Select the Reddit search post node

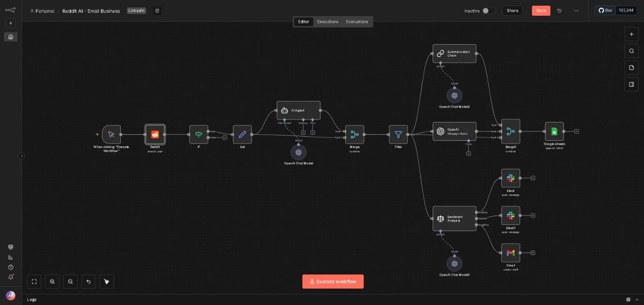click(155, 135)
